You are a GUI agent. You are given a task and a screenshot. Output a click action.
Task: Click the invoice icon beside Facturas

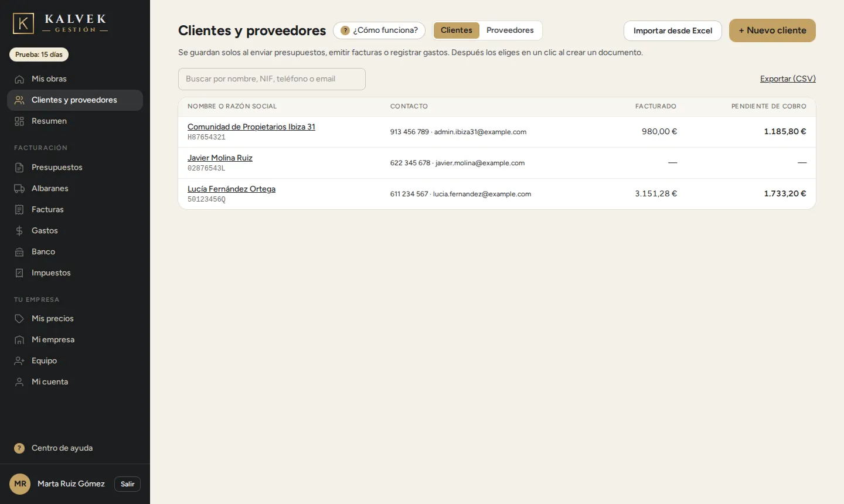[x=19, y=210]
